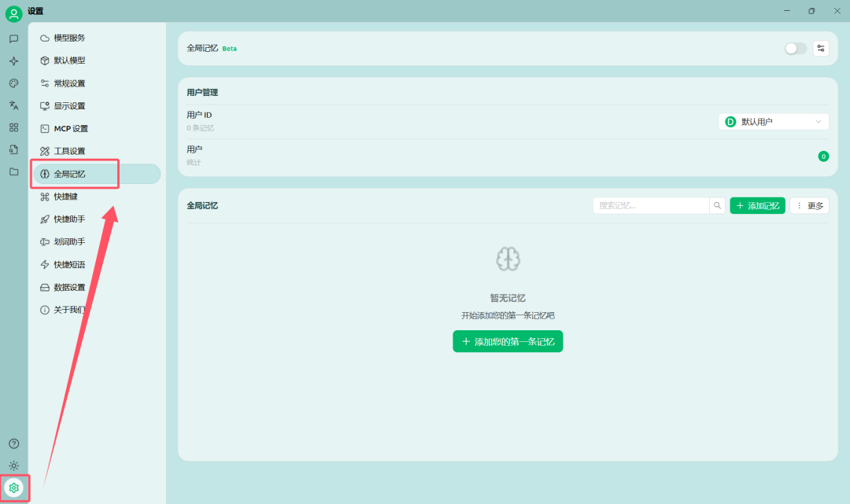The image size is (850, 504).
Task: Open the global memory settings sliders icon
Action: point(821,48)
